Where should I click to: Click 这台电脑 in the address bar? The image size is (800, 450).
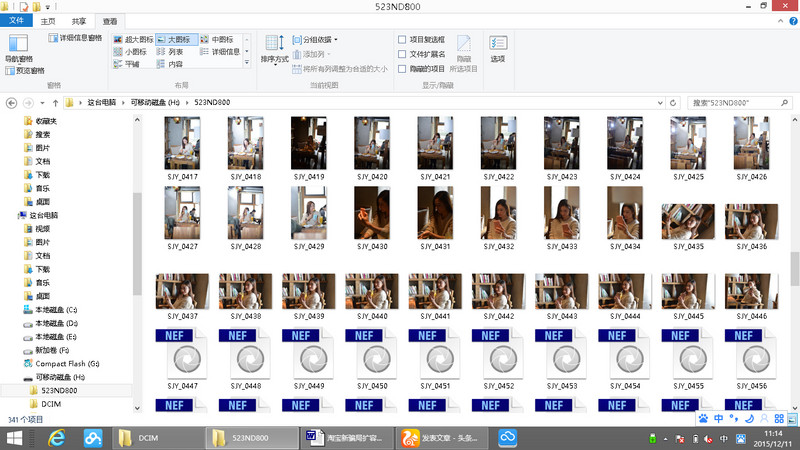click(102, 103)
